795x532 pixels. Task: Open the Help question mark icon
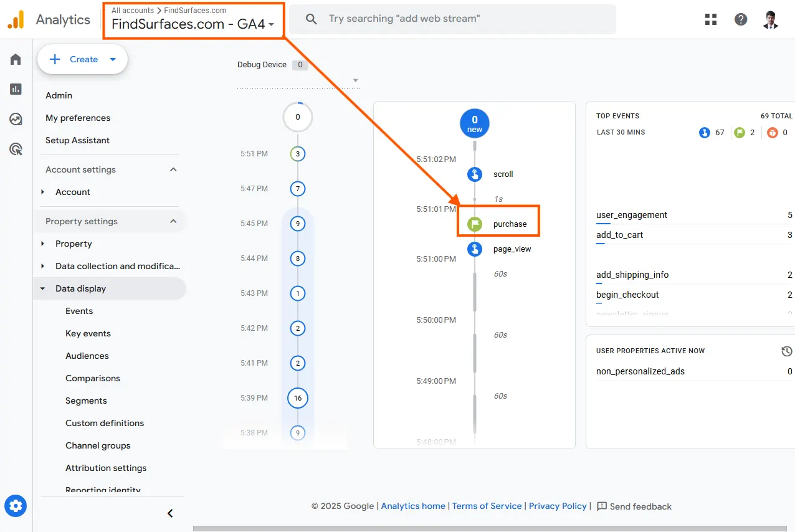741,19
